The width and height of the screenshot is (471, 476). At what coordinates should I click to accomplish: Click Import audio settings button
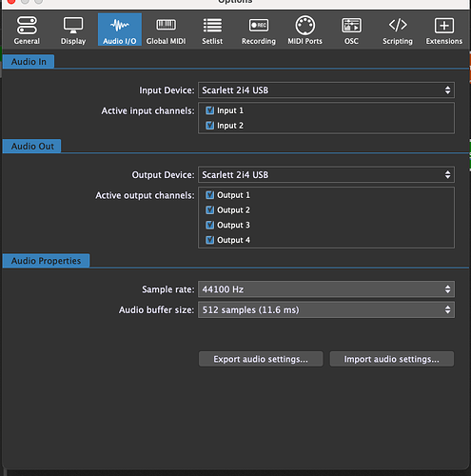click(392, 359)
